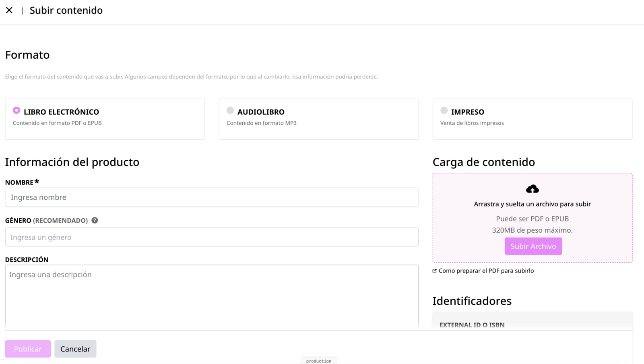Click the Libro Electrónico PDF or EPUB card
Viewport: 644px width, 364px height.
tap(105, 119)
